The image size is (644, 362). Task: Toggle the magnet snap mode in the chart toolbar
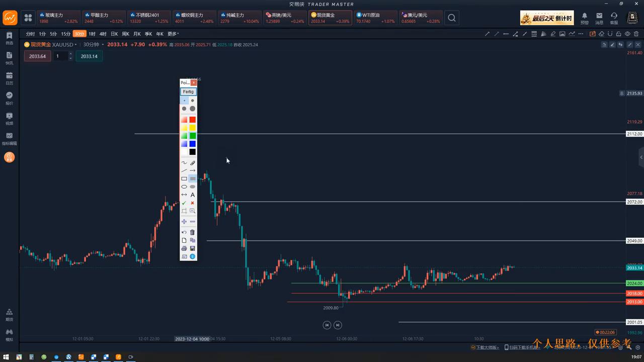click(610, 34)
